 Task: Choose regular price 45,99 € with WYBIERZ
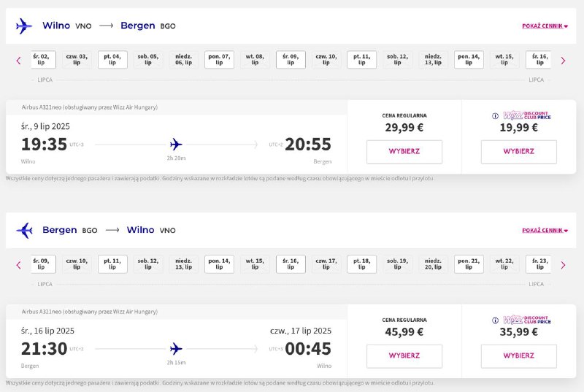point(404,356)
